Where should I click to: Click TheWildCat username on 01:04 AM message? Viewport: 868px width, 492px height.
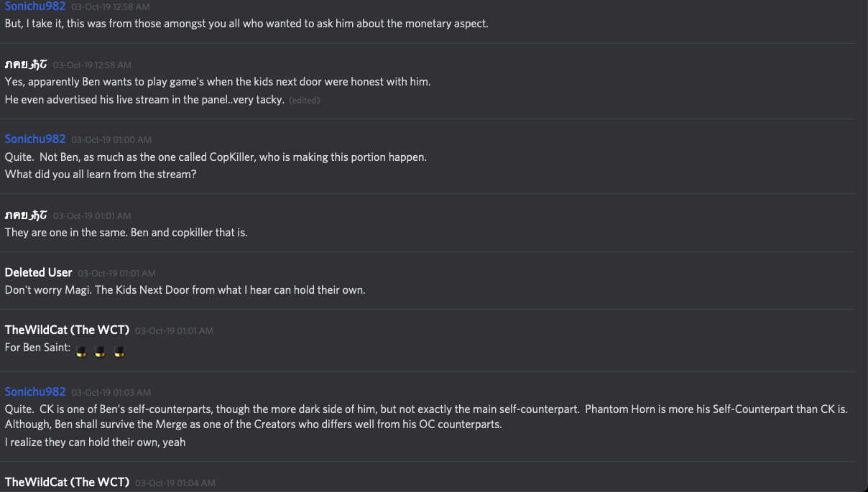point(67,482)
